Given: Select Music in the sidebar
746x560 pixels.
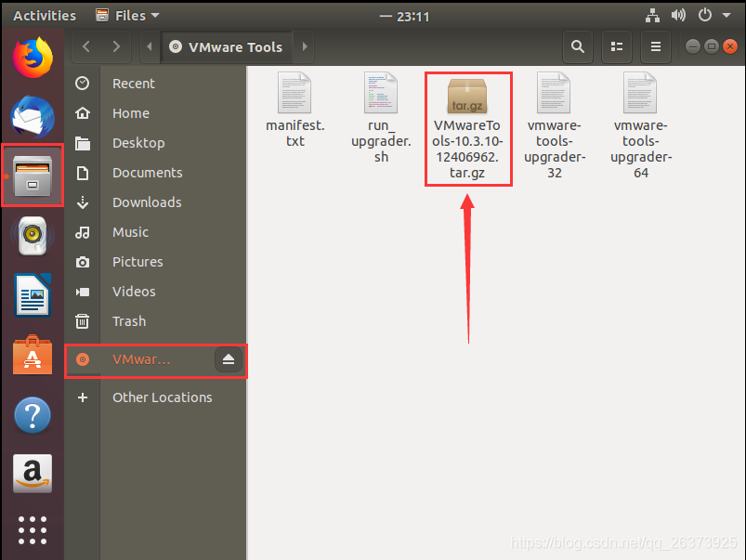Looking at the screenshot, I should (x=156, y=232).
